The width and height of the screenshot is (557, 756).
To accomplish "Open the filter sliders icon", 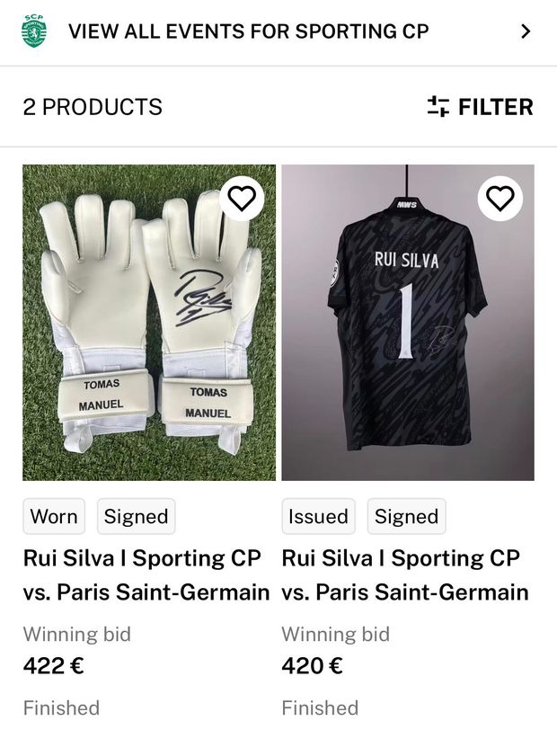I will click(x=438, y=107).
